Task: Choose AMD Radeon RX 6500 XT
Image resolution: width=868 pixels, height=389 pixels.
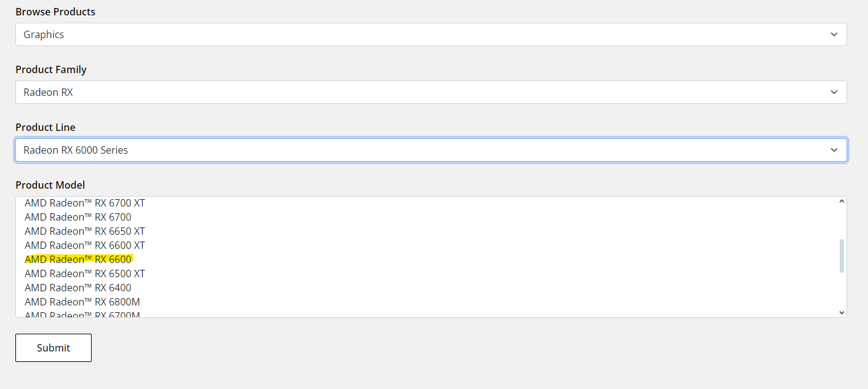Action: click(85, 273)
